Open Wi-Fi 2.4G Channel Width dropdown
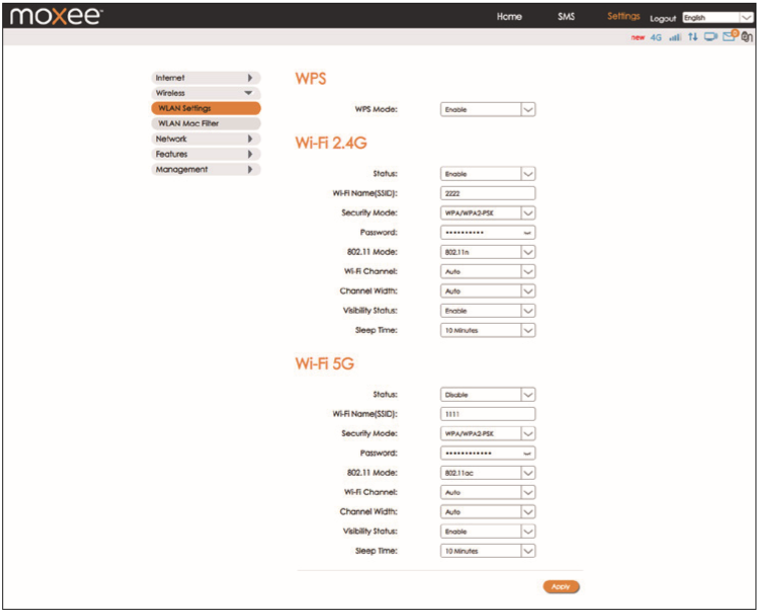Screen dimensions: 760x611 (488, 291)
